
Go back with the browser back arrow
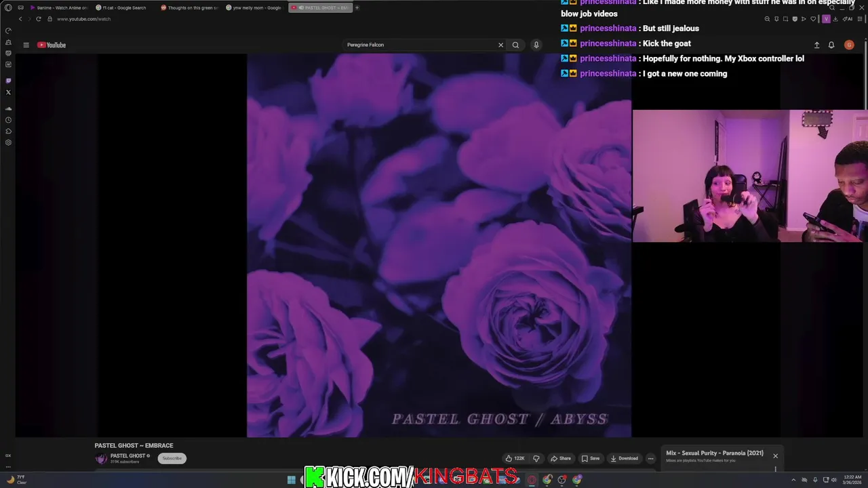(20, 19)
